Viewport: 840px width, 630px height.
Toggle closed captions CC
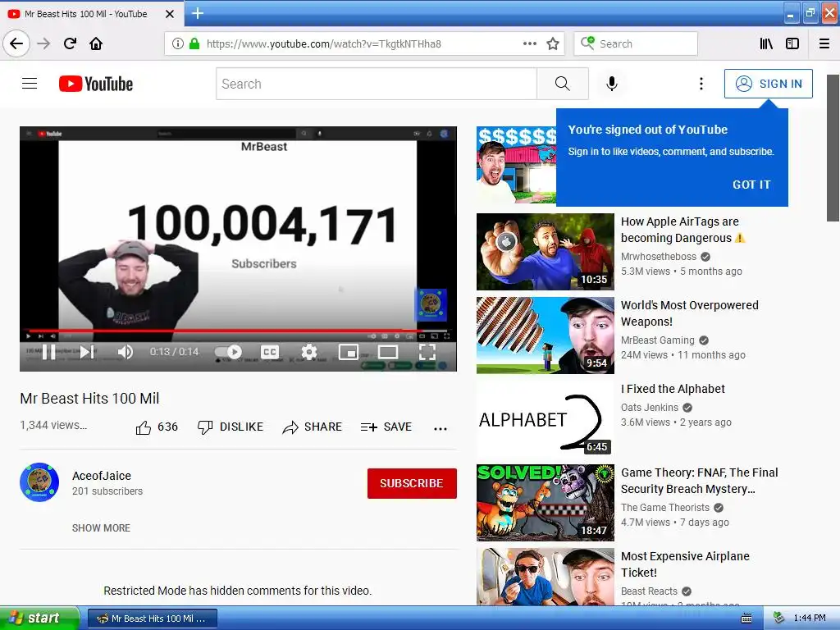point(269,352)
